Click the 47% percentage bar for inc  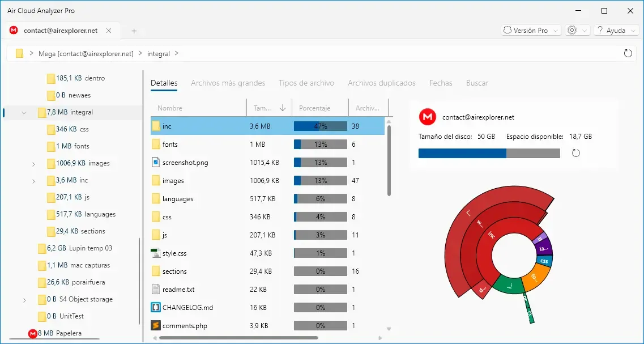point(321,126)
